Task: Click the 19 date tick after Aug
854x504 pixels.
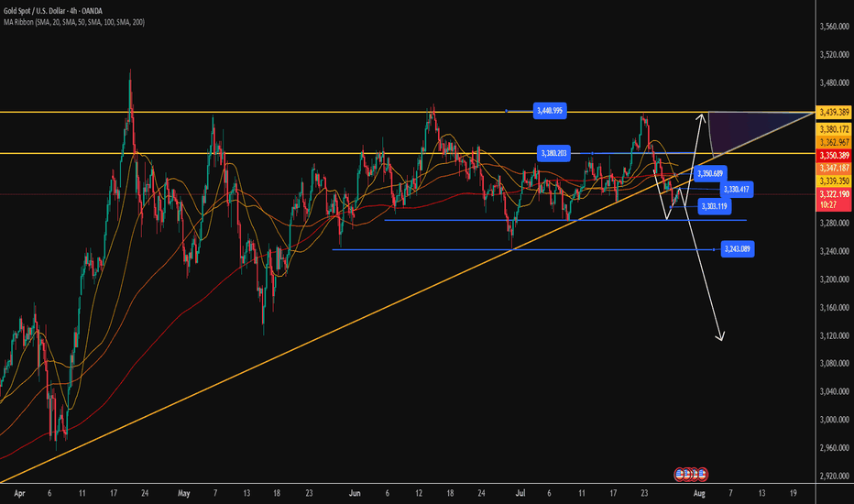Action: click(793, 494)
